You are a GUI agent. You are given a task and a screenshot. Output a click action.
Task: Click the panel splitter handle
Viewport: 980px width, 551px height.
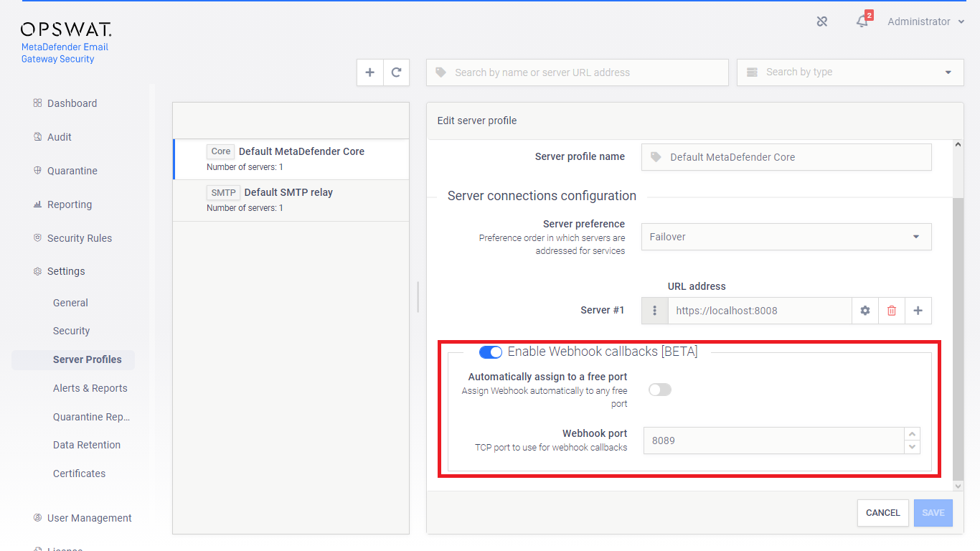point(418,296)
